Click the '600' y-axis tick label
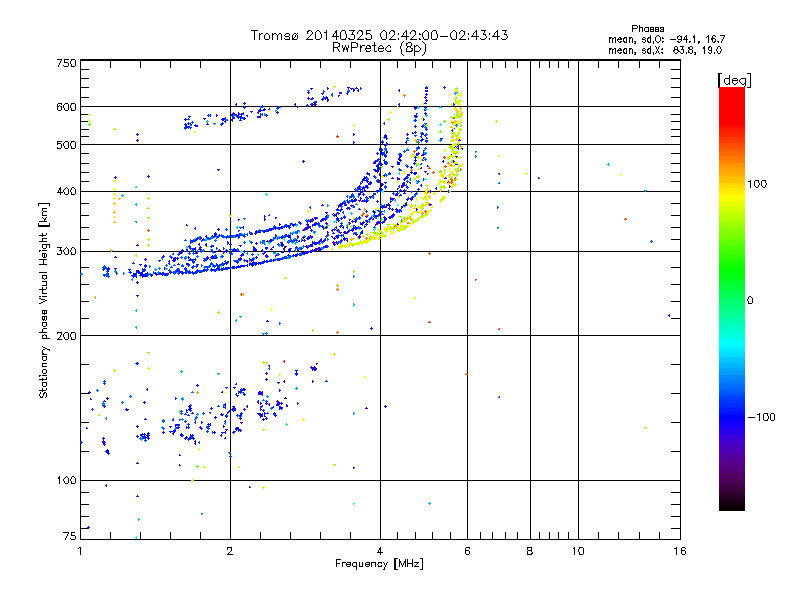The height and width of the screenshot is (600, 800). 67,107
